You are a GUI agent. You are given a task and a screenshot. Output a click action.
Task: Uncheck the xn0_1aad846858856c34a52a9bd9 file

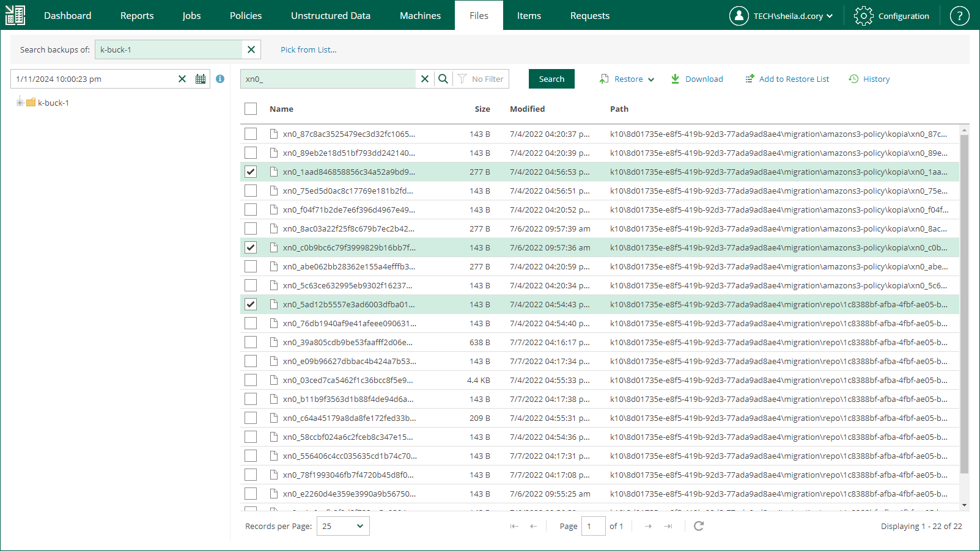click(251, 172)
